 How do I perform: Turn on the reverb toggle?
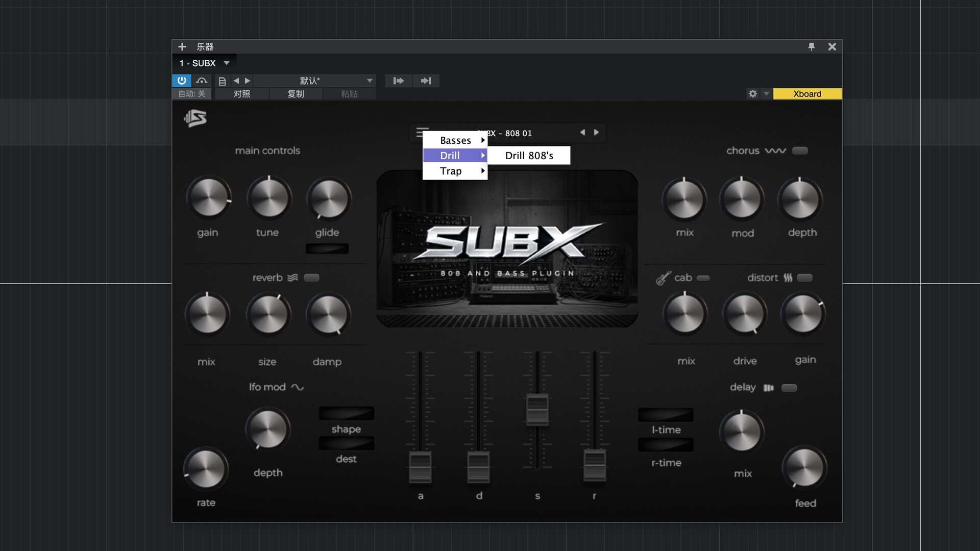click(x=311, y=278)
